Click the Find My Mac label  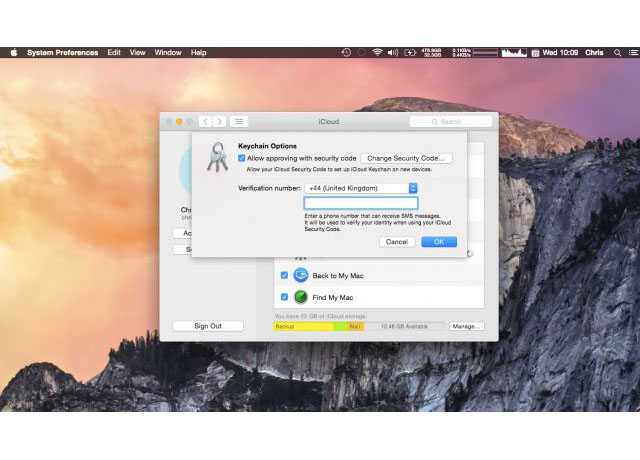click(333, 298)
